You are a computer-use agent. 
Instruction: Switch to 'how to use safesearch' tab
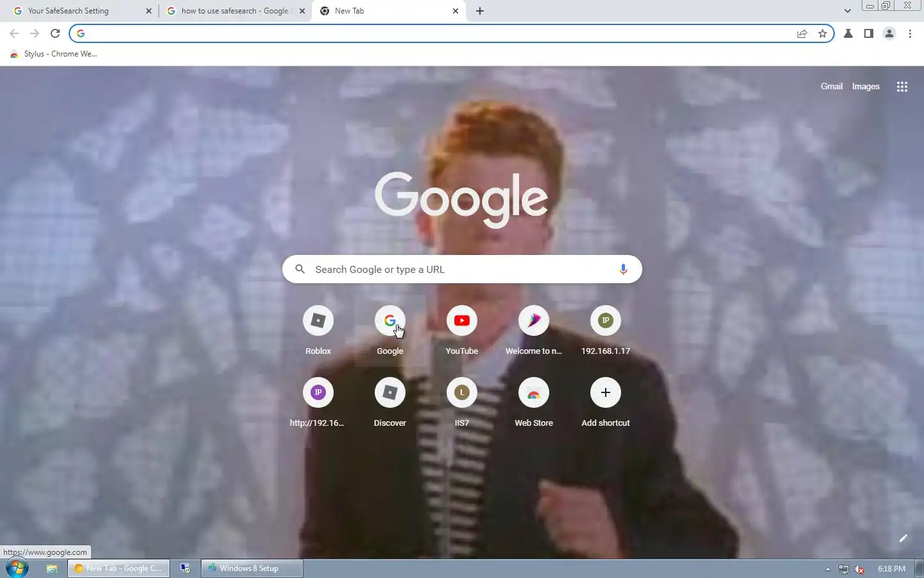click(235, 11)
